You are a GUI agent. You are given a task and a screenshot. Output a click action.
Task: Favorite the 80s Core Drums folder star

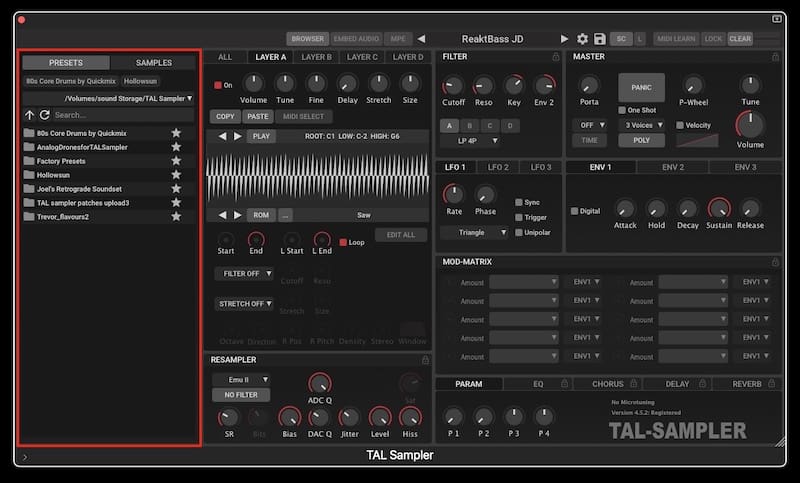[176, 133]
